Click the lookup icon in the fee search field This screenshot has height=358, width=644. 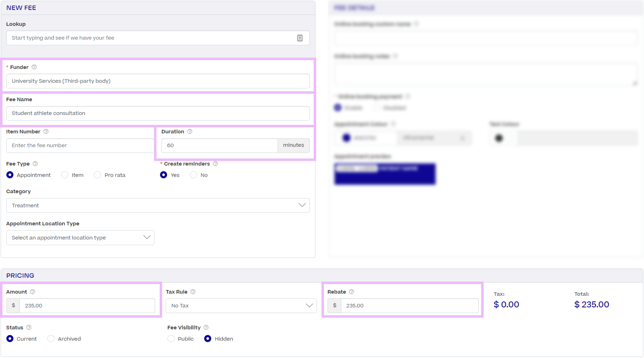[300, 38]
